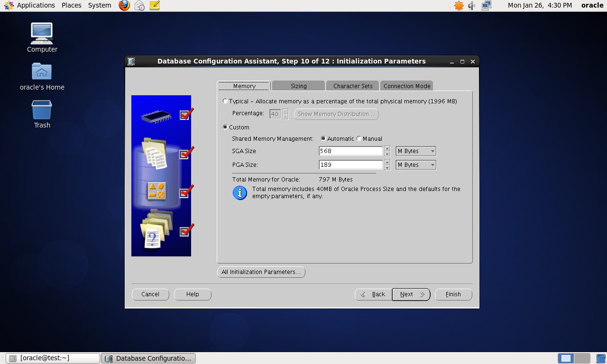Image resolution: width=607 pixels, height=364 pixels.
Task: Open oracle's Home folder icon
Action: tap(42, 71)
